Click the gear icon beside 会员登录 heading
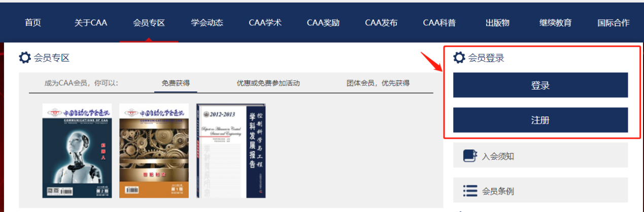Viewport: 644px width, 212px height. click(x=459, y=57)
